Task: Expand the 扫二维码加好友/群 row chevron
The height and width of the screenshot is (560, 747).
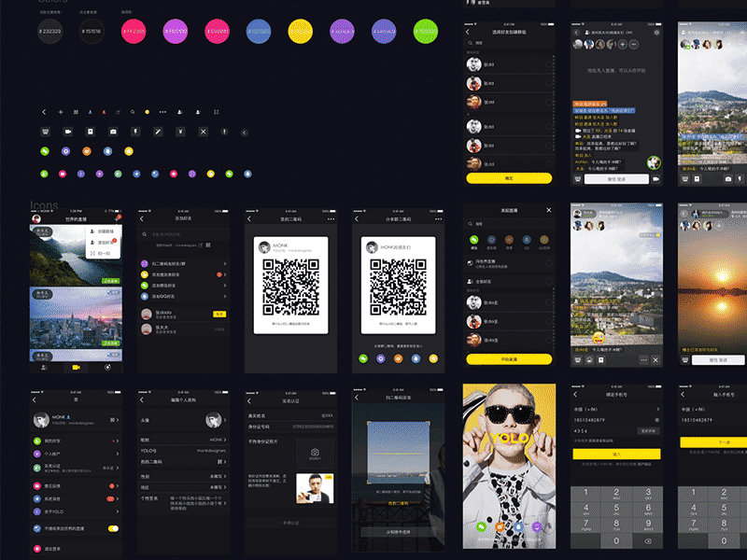Action: [225, 263]
